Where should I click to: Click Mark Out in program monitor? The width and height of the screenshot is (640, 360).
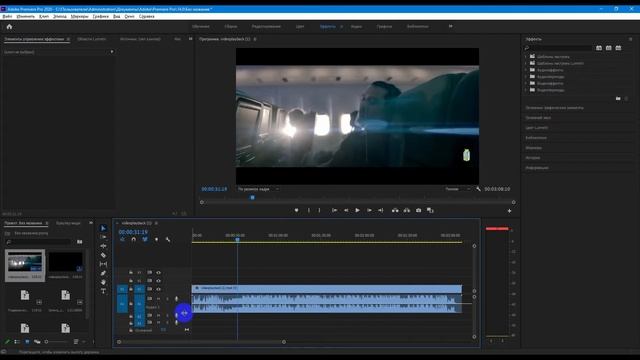[319, 210]
